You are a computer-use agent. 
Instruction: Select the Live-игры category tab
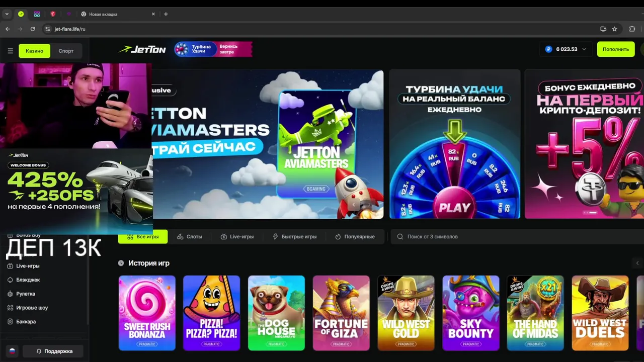coord(237,236)
